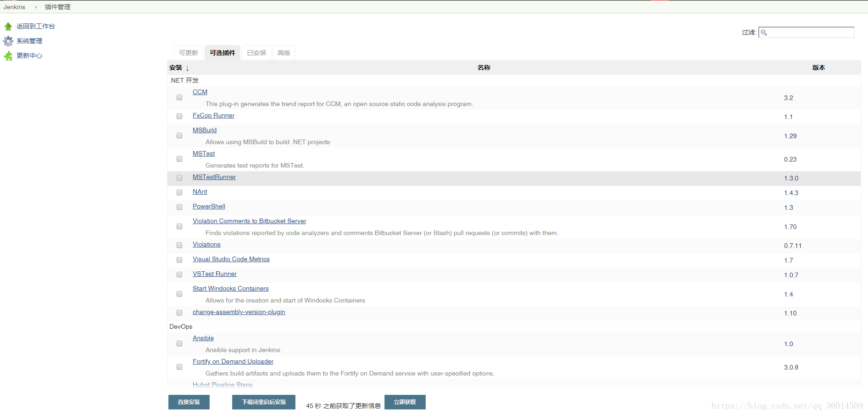The width and height of the screenshot is (868, 415).
Task: Click the 插件管理 breadcrumb
Action: (x=57, y=7)
